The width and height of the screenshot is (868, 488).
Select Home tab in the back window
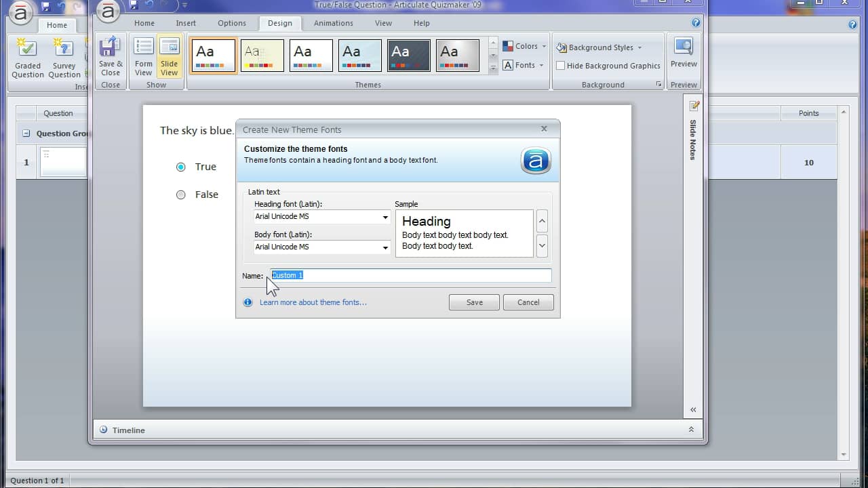coord(57,25)
